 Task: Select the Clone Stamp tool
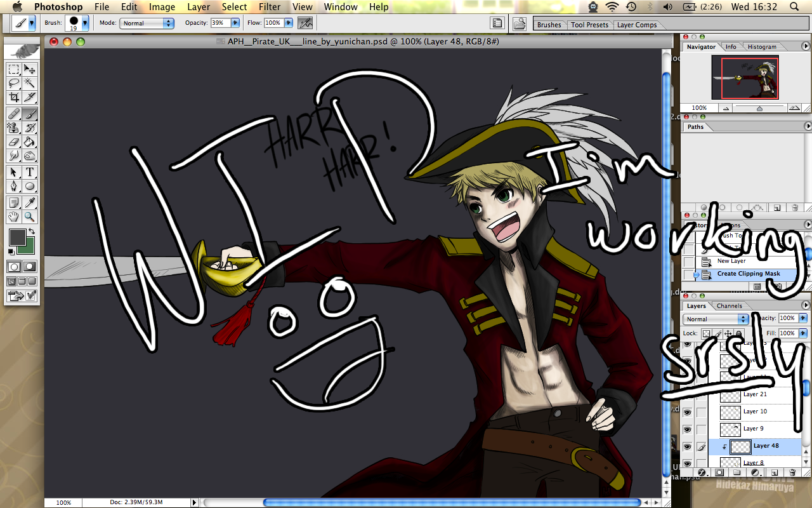[x=14, y=128]
